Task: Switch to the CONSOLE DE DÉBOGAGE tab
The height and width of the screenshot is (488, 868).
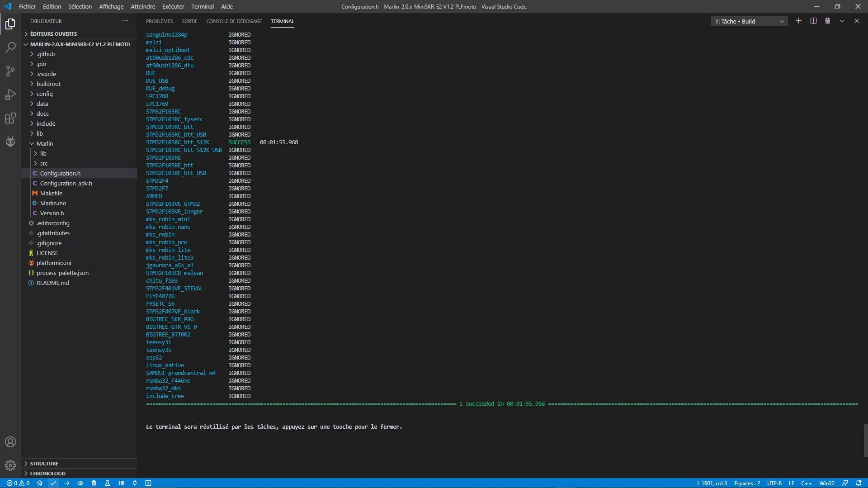Action: (x=234, y=21)
